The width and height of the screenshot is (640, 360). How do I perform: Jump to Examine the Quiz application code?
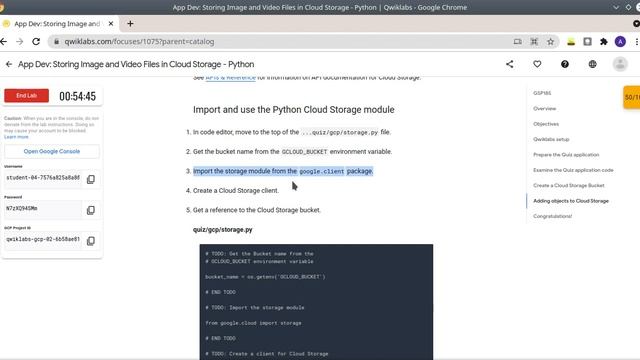pos(573,170)
